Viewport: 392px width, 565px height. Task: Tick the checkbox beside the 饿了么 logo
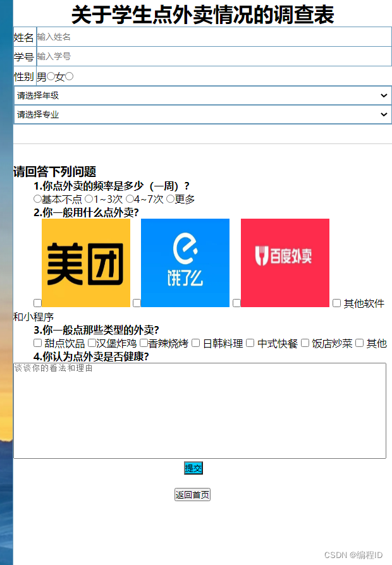tap(137, 303)
